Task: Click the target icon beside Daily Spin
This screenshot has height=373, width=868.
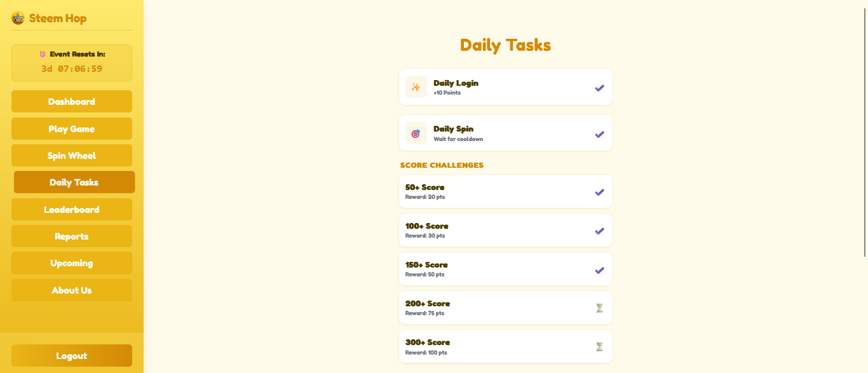Action: [416, 133]
